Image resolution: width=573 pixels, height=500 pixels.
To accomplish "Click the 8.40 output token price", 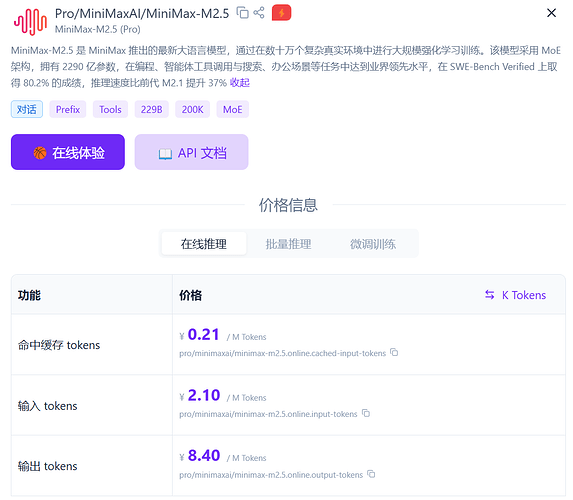I will [204, 455].
